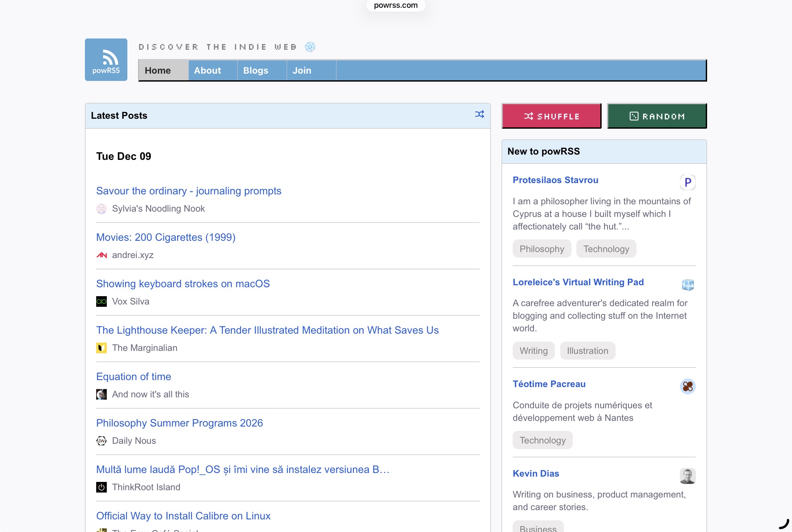Click the snowflake icon beside the tagline
Image resolution: width=792 pixels, height=532 pixels.
(310, 47)
